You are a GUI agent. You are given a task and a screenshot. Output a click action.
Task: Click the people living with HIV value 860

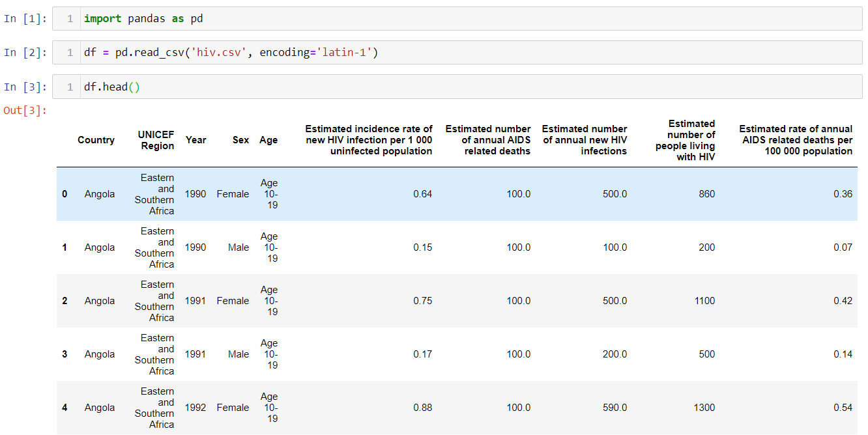click(706, 194)
